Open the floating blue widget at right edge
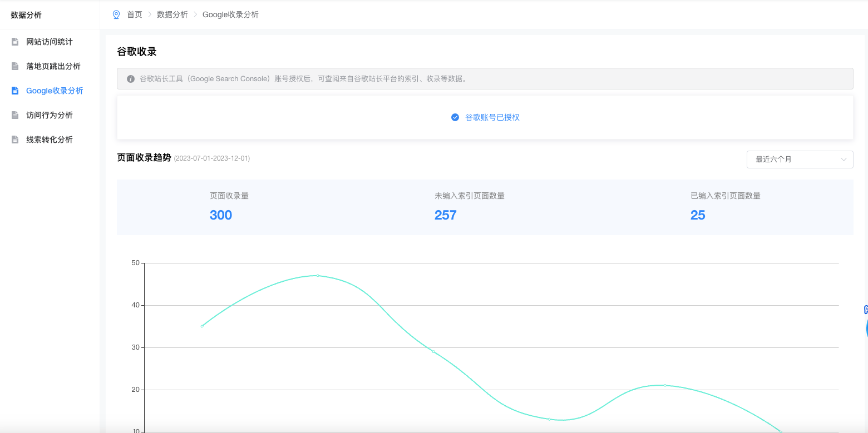This screenshot has height=433, width=868. (865, 327)
